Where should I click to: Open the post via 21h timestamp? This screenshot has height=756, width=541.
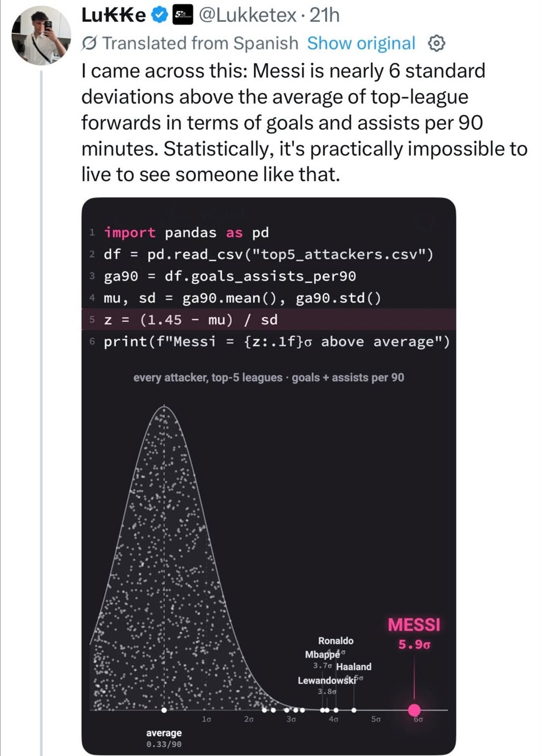coord(324,15)
